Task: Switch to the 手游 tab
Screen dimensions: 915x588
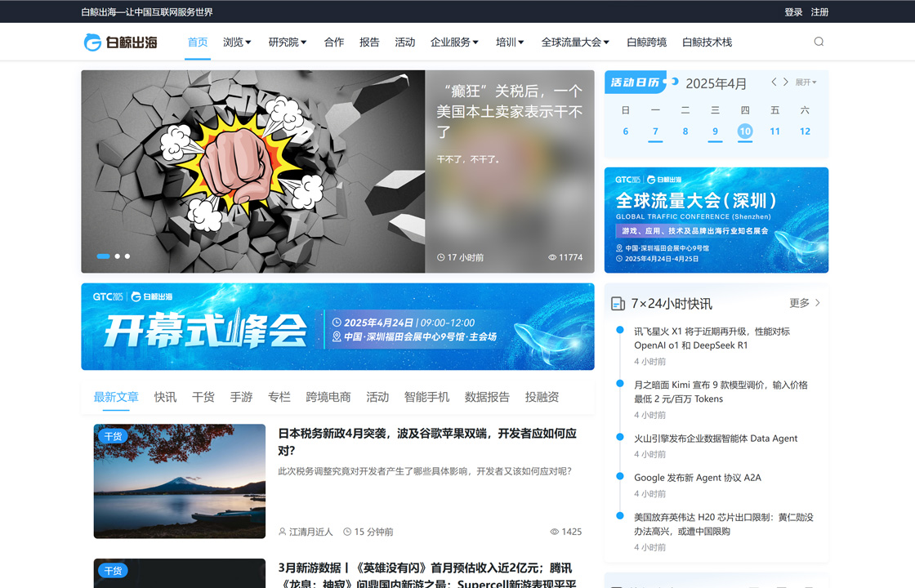Action: (241, 397)
